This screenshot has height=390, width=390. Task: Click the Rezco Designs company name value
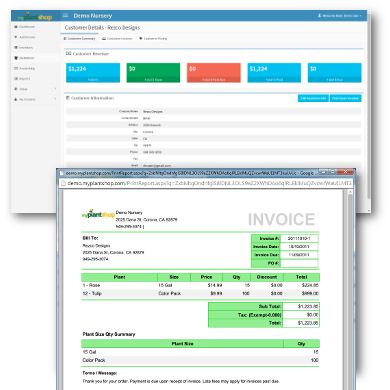[x=153, y=112]
